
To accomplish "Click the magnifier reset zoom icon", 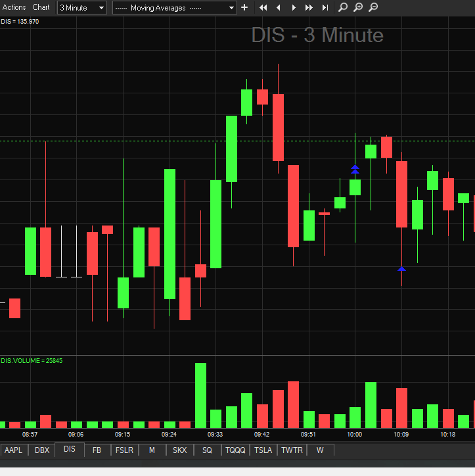I will coord(343,7).
